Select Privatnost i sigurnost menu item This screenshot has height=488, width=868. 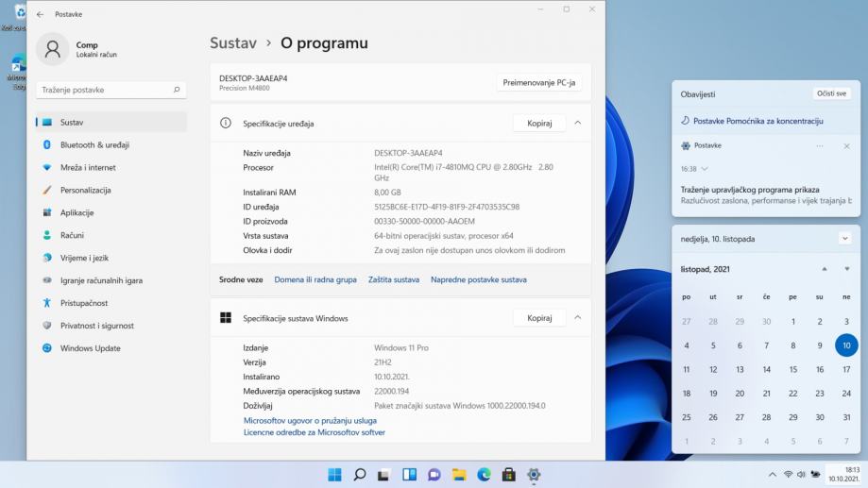(96, 326)
